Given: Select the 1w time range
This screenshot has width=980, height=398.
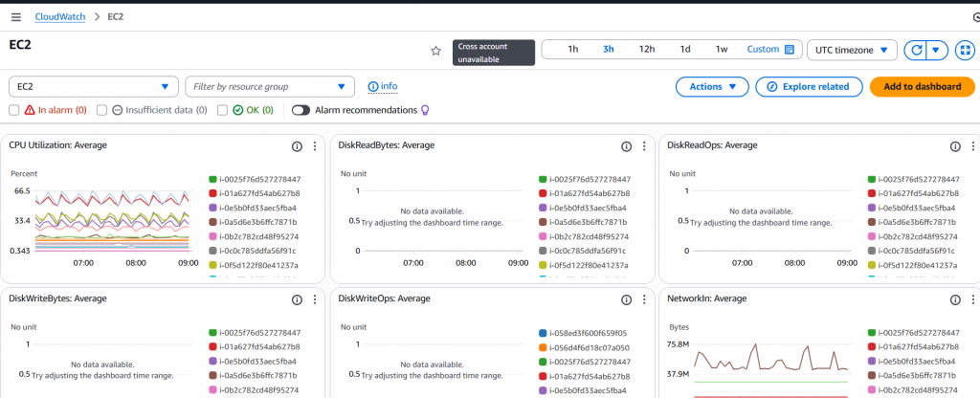Looking at the screenshot, I should [722, 50].
